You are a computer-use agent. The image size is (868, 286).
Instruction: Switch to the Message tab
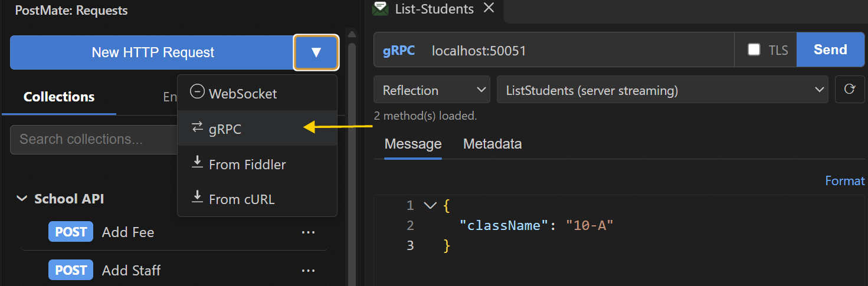[413, 144]
